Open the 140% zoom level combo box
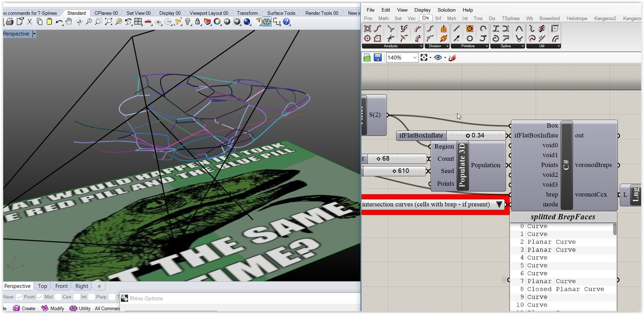The width and height of the screenshot is (644, 314). (402, 58)
